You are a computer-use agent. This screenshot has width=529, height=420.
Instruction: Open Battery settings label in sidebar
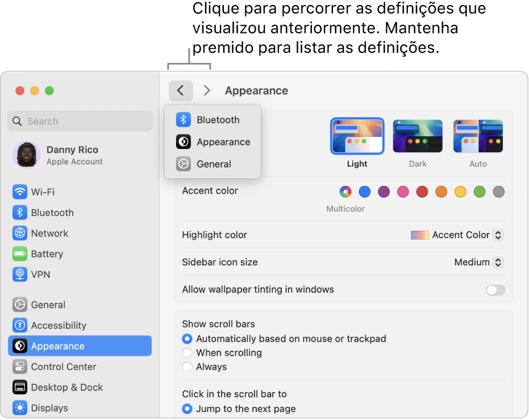(x=47, y=254)
